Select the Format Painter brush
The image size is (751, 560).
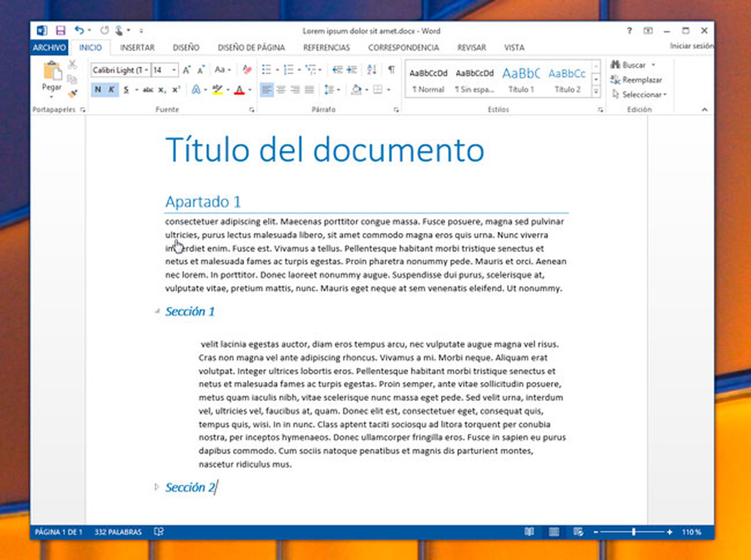(72, 94)
